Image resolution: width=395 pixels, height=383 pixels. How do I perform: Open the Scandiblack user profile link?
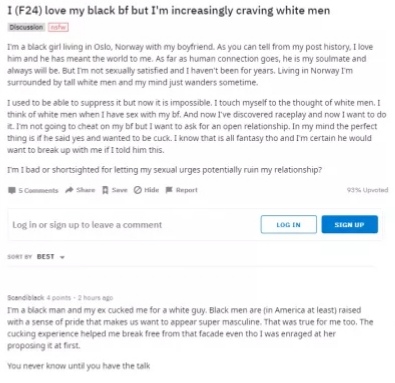coord(26,298)
